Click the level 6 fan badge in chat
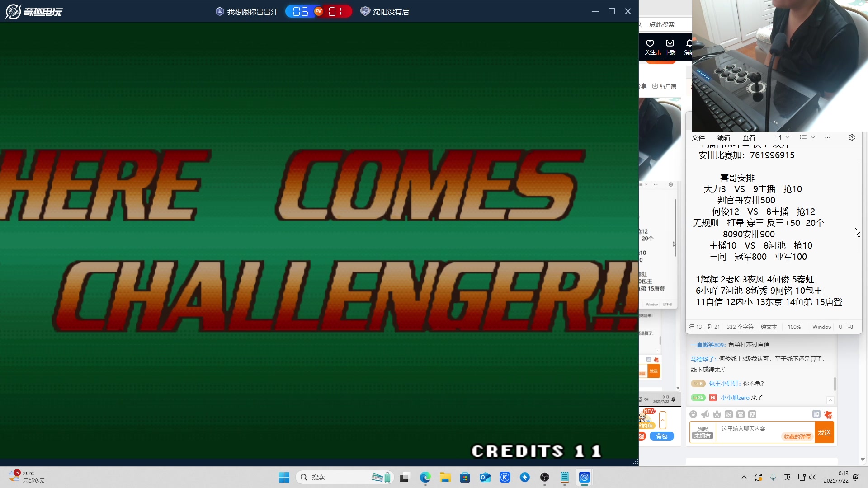The width and height of the screenshot is (868, 488). [698, 384]
